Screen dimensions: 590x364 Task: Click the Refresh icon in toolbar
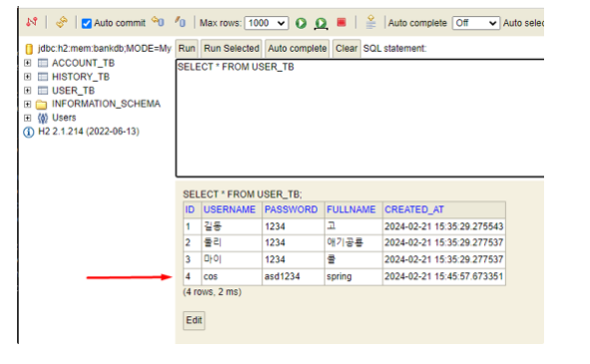(62, 22)
